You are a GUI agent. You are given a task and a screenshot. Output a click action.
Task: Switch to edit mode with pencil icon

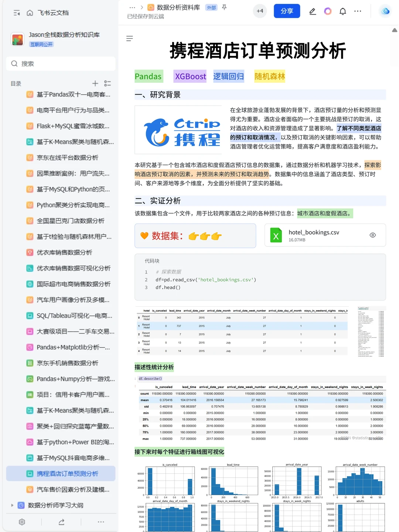point(313,11)
